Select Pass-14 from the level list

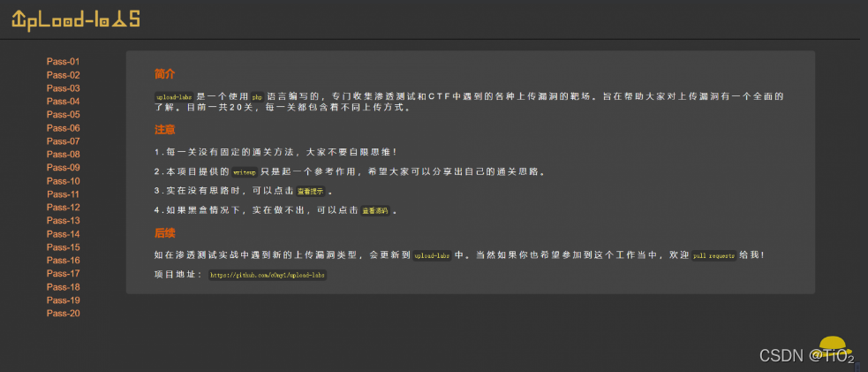pyautogui.click(x=63, y=233)
